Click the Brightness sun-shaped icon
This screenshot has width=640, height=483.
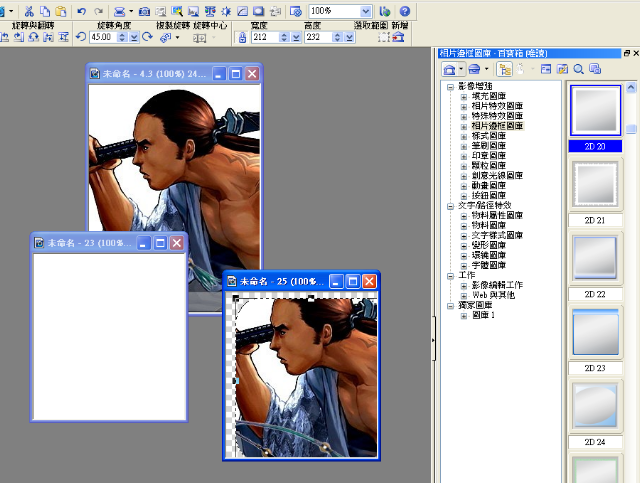coord(226,11)
